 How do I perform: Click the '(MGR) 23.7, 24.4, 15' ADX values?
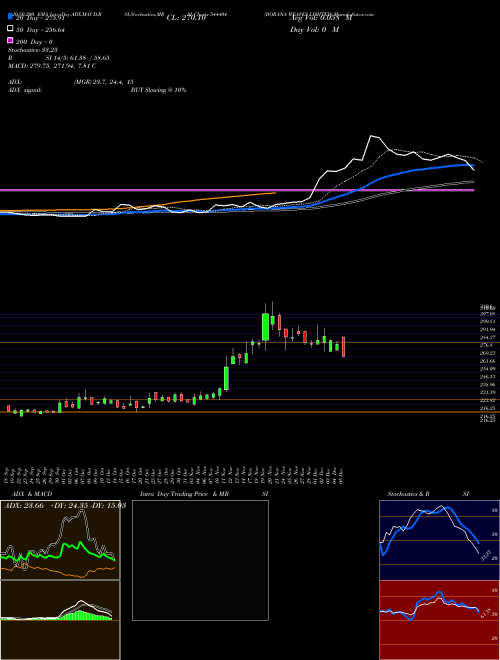pos(104,82)
